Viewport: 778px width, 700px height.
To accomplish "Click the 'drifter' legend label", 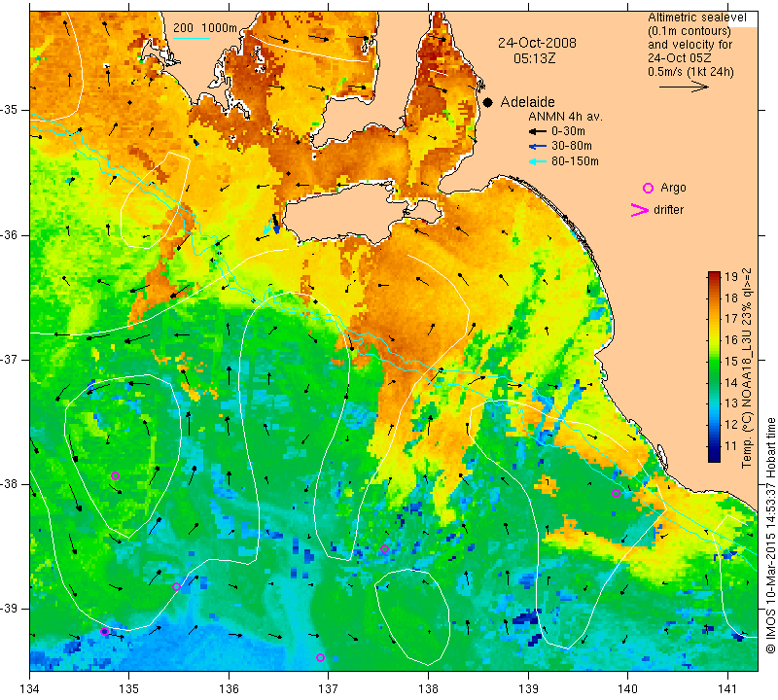I will 668,210.
